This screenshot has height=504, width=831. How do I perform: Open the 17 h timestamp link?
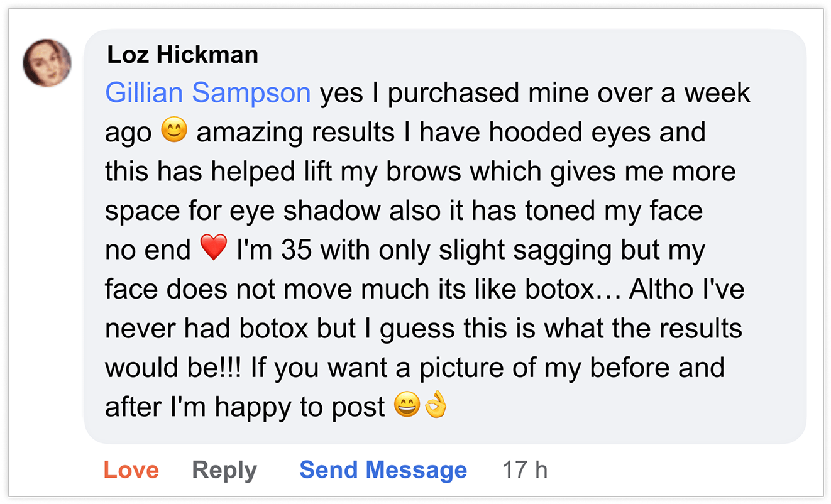click(x=525, y=470)
